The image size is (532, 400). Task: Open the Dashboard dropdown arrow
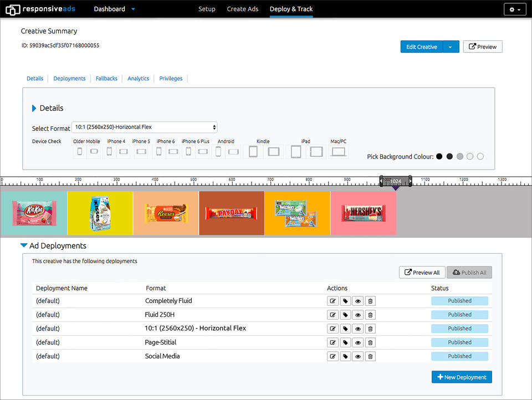tap(133, 9)
